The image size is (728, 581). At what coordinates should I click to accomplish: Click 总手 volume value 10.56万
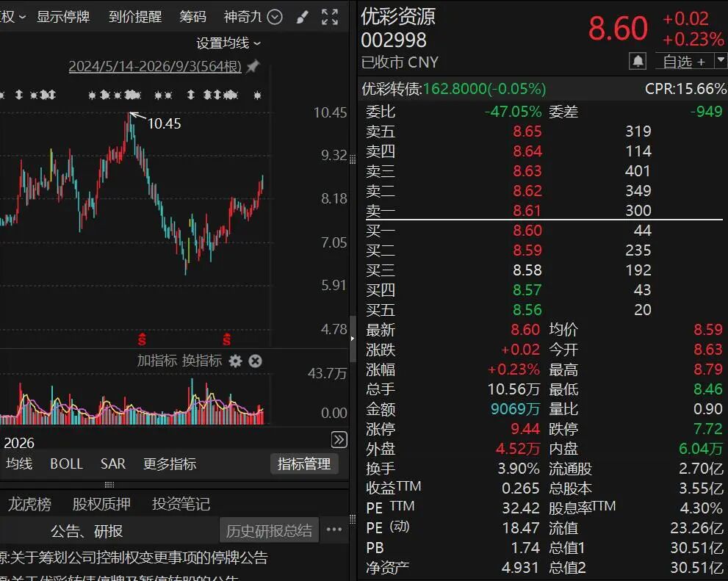[x=513, y=389]
